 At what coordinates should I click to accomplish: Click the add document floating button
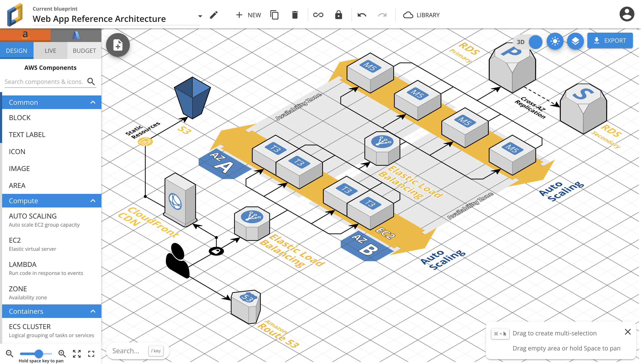pos(118,45)
